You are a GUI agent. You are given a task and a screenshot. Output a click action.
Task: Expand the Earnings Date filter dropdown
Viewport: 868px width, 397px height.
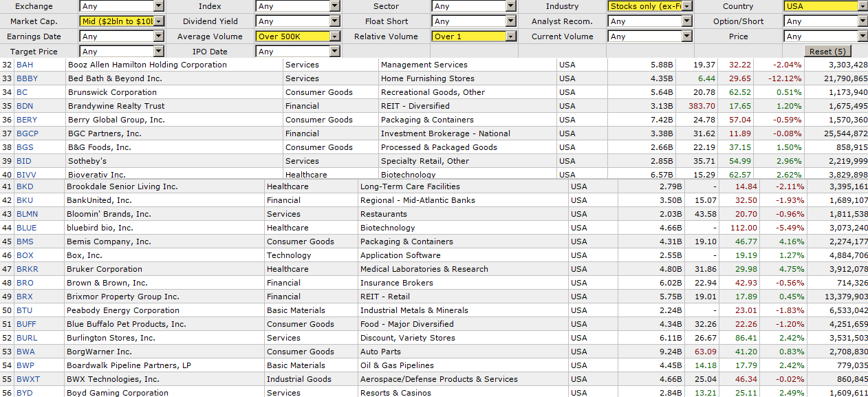pyautogui.click(x=121, y=36)
